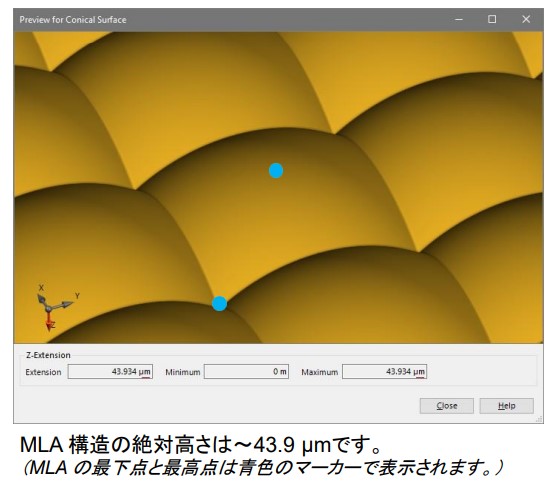This screenshot has width=552, height=481.
Task: Open Help from the dialog button
Action: click(506, 406)
